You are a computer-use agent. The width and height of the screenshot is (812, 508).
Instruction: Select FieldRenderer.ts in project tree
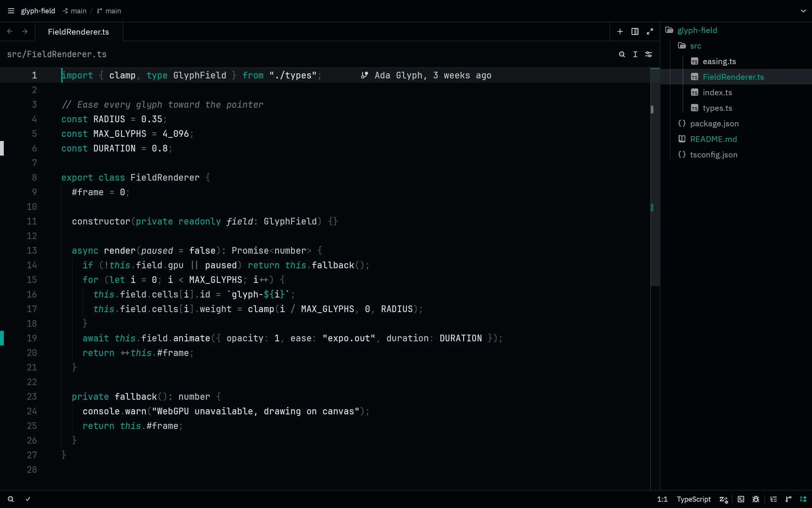point(736,77)
